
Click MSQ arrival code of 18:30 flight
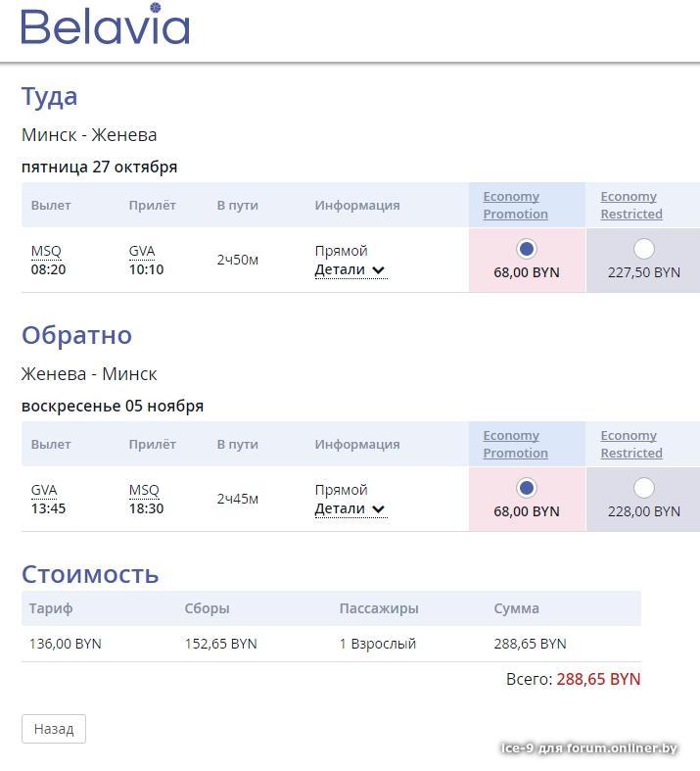pos(144,490)
